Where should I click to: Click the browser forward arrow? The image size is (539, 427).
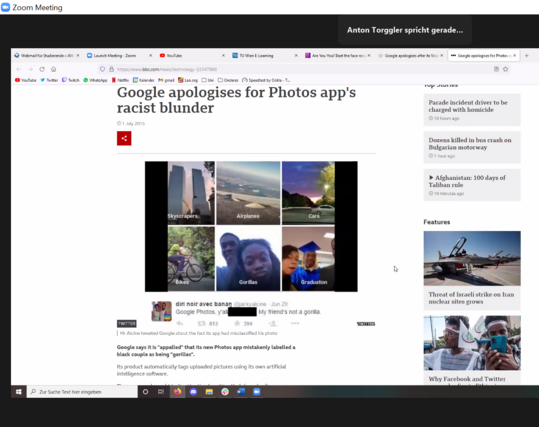(x=30, y=69)
